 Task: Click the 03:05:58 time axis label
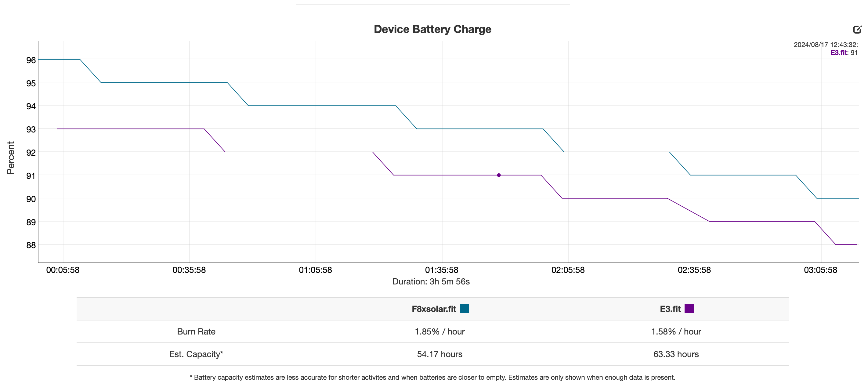[820, 270]
